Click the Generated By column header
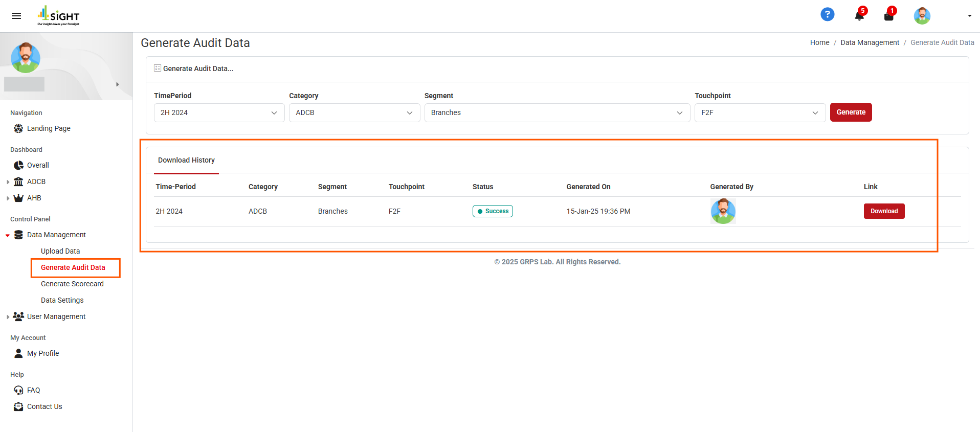The height and width of the screenshot is (432, 980). pos(731,187)
